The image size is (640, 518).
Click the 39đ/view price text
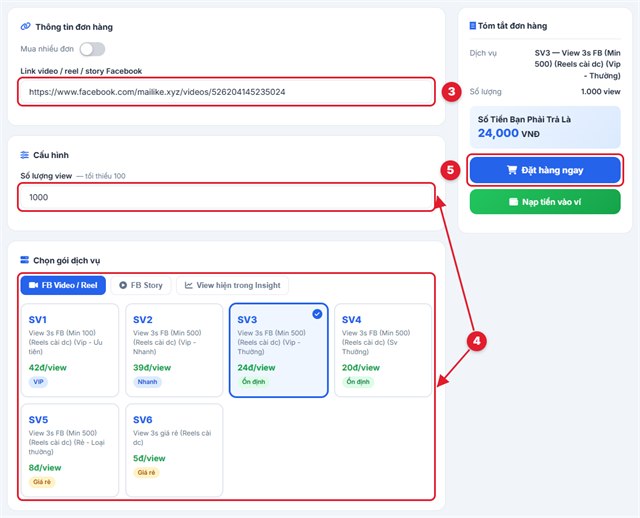click(x=152, y=367)
